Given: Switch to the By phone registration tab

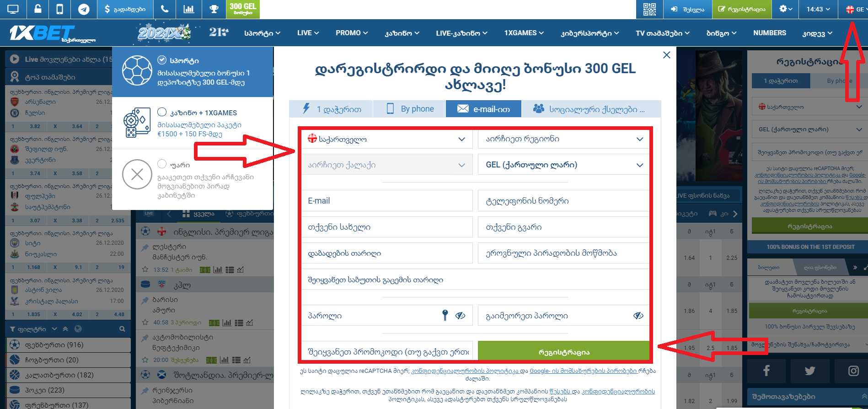Looking at the screenshot, I should click(x=410, y=109).
